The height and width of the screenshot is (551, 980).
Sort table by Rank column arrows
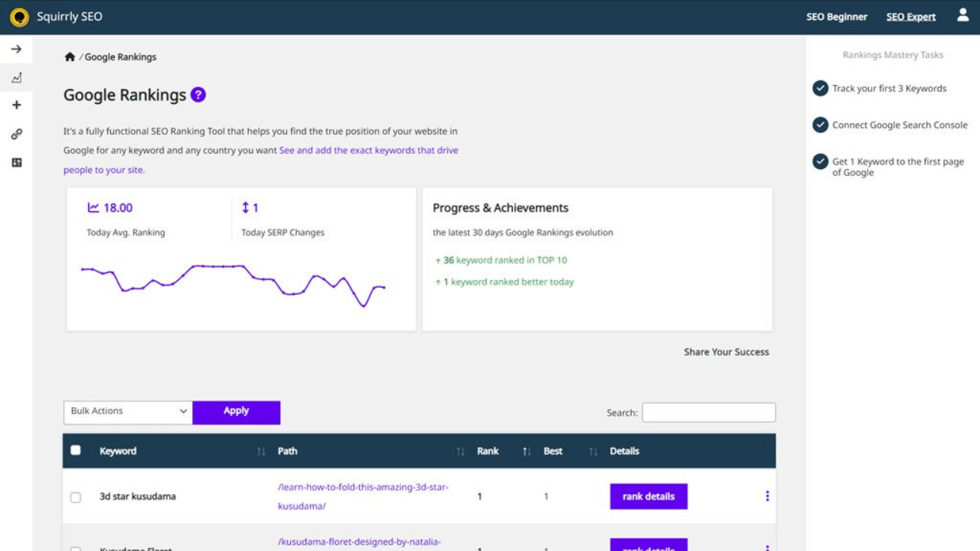click(526, 452)
